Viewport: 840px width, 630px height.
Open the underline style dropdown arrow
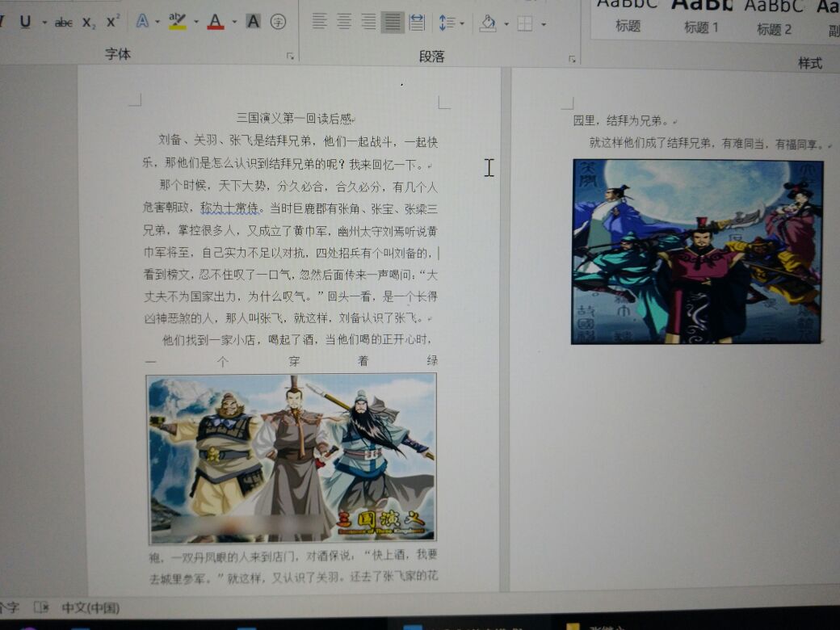pyautogui.click(x=44, y=23)
